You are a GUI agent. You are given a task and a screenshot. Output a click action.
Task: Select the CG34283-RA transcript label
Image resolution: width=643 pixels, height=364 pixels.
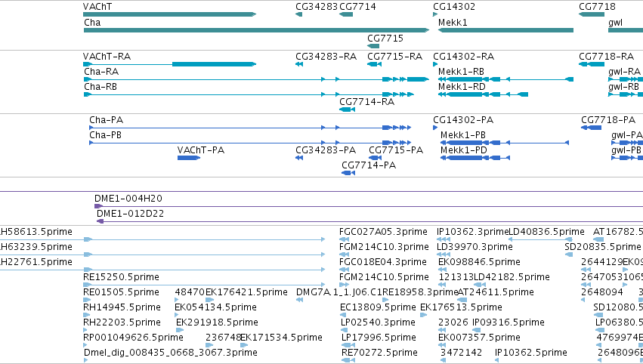[x=326, y=56]
